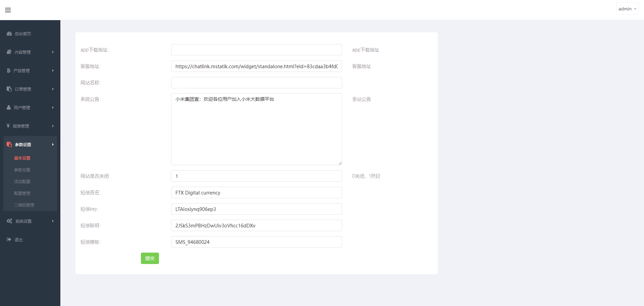Expand the 系统设置 arrow

(53, 221)
